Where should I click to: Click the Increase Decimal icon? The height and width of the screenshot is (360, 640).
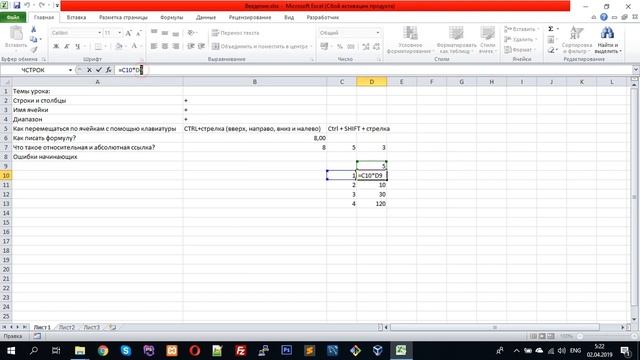(366, 47)
